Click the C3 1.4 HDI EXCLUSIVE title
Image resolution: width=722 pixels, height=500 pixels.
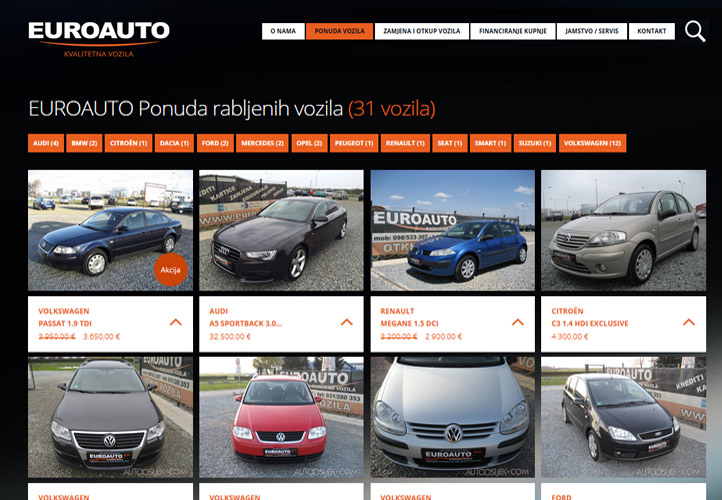coord(590,324)
